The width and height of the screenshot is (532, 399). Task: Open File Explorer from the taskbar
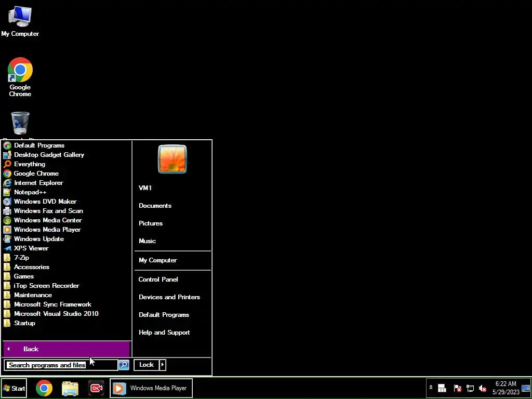tap(70, 388)
